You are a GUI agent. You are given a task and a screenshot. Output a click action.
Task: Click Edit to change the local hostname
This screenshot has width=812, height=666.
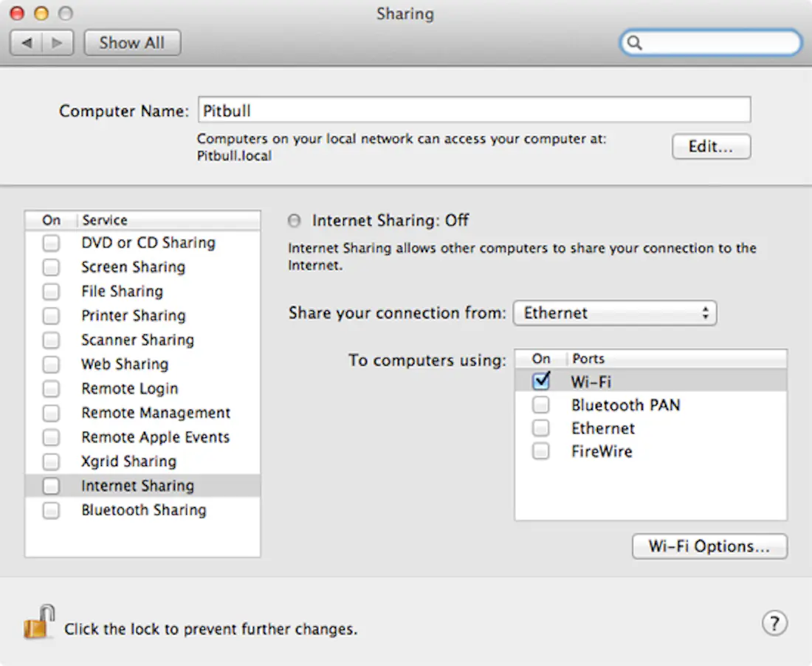pyautogui.click(x=710, y=146)
